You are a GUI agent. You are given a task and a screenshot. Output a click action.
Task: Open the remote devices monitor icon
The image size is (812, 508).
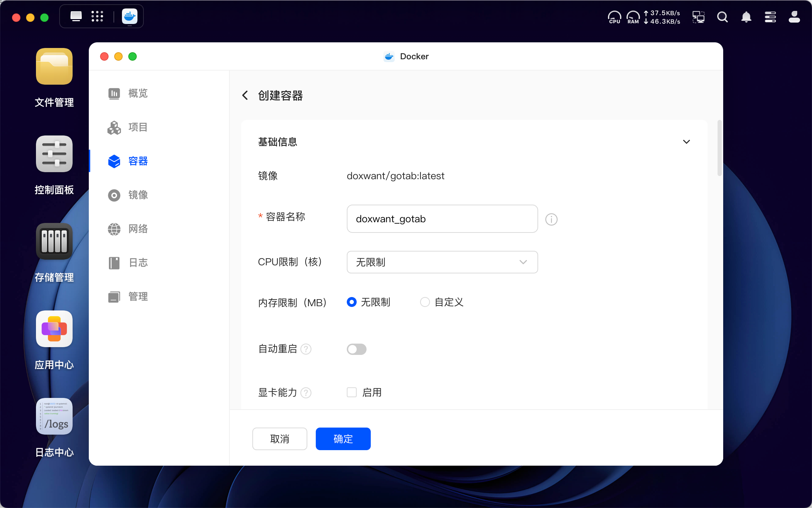click(699, 17)
